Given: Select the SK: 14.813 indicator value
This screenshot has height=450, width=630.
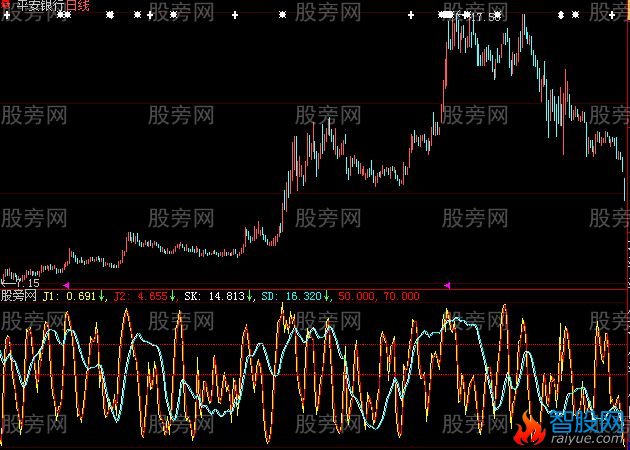Looking at the screenshot, I should tap(215, 297).
